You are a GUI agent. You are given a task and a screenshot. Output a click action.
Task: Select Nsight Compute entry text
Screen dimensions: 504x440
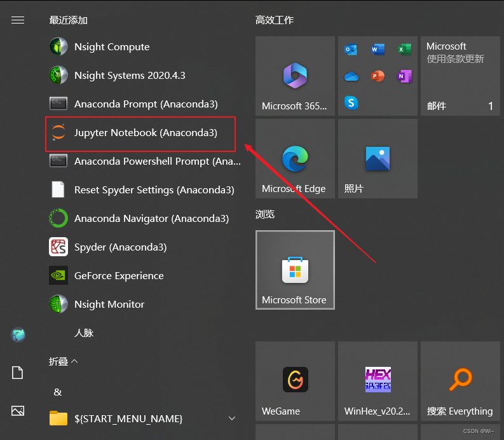[x=112, y=47]
